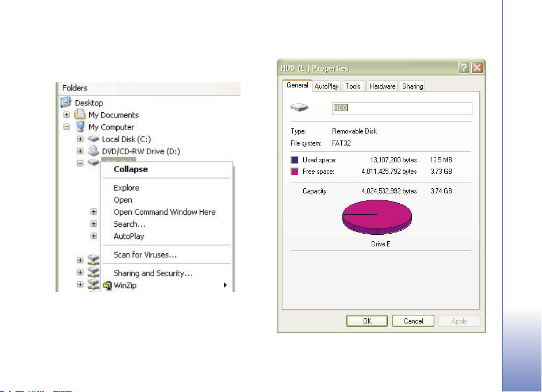Select the Local Disk (C:) drive icon
The image size is (542, 392).
point(93,139)
